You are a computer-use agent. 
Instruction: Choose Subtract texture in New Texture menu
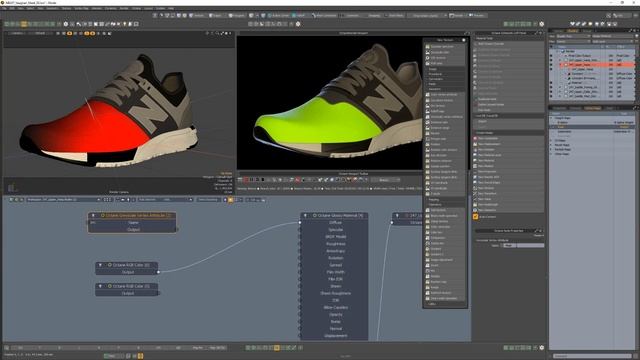[444, 293]
